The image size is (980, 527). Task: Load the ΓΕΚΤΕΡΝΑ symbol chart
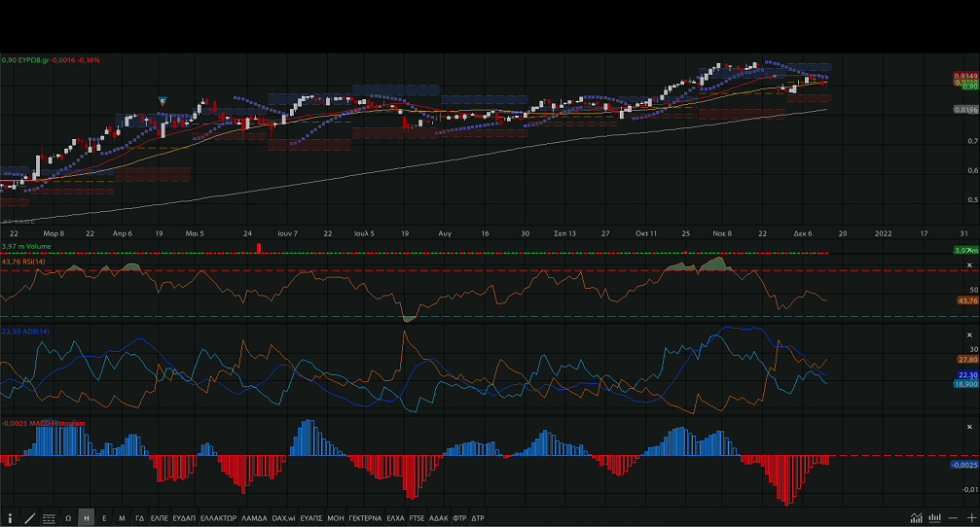[x=365, y=518]
